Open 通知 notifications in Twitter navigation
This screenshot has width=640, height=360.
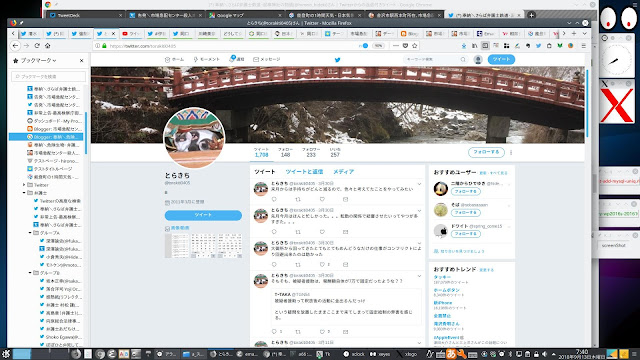(237, 59)
